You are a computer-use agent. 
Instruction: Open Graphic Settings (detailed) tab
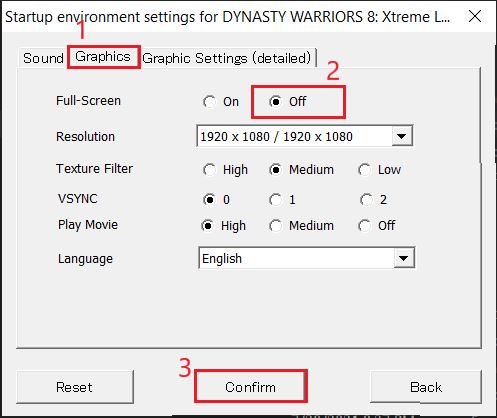(227, 58)
